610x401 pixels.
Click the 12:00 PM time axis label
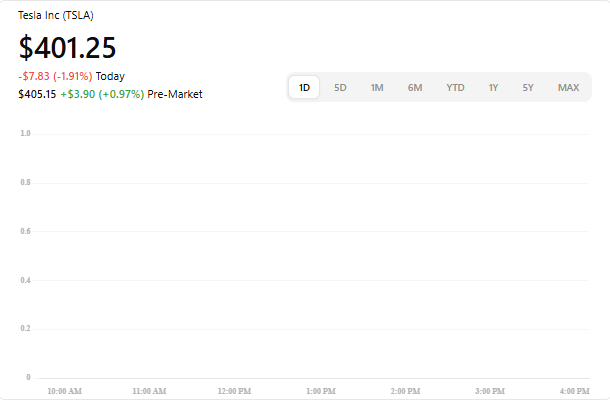click(234, 391)
